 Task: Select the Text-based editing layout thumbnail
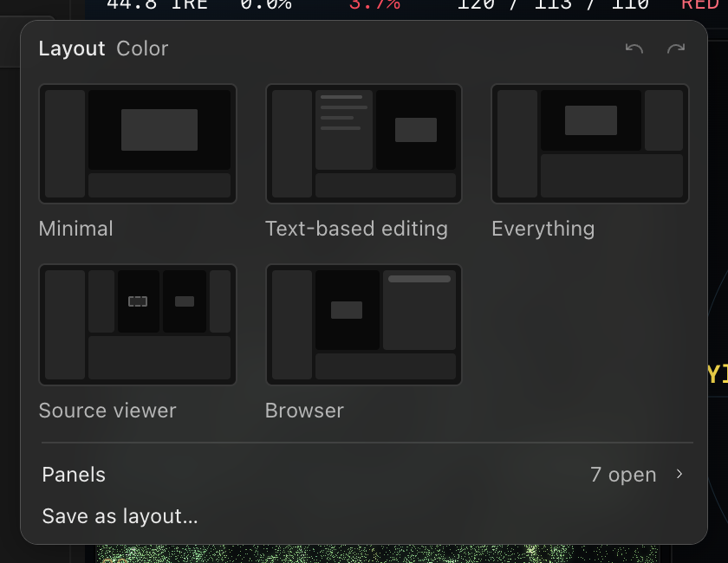coord(363,144)
